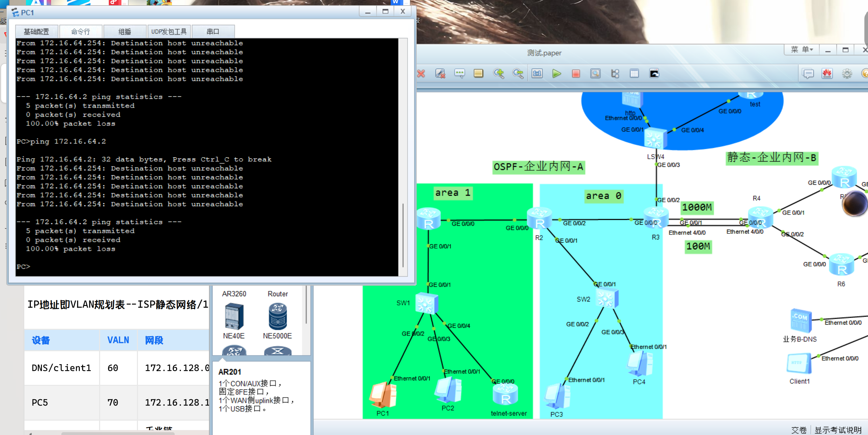This screenshot has width=868, height=435.
Task: Click the PC> prompt line in terminal
Action: 23,267
